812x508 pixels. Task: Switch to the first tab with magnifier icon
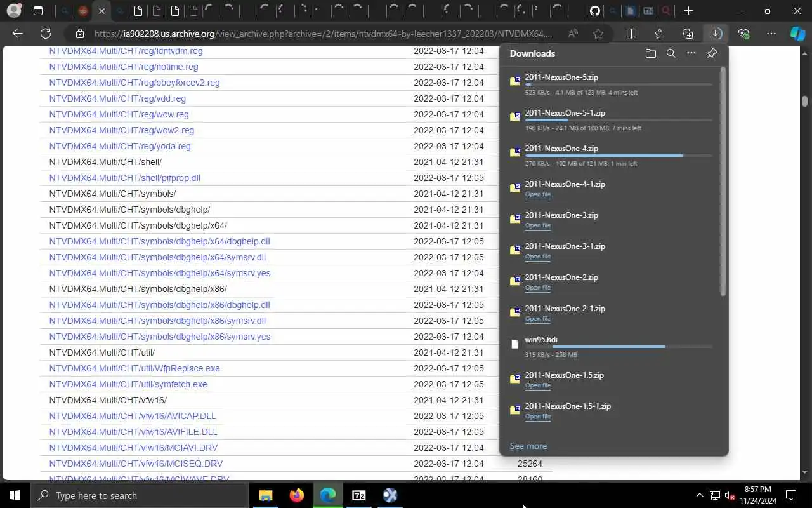(64, 11)
